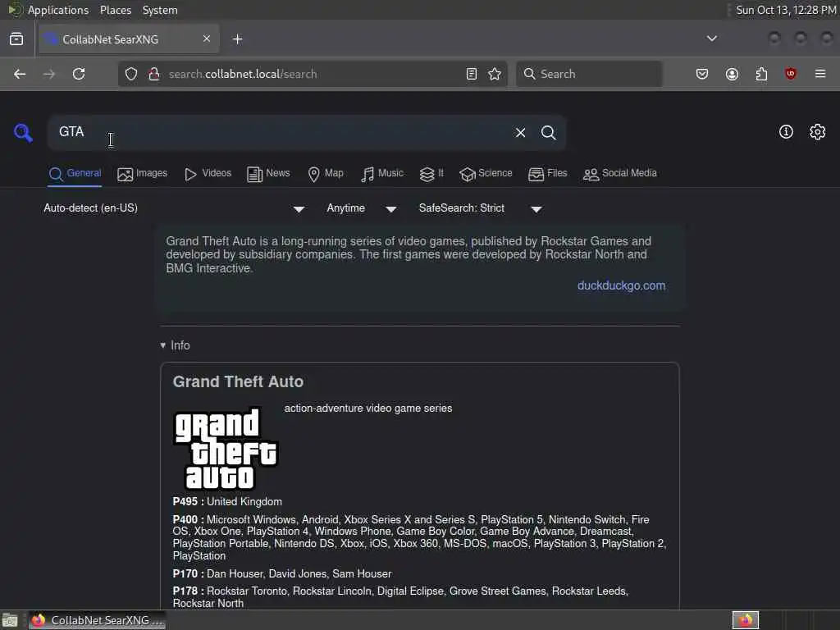Open the SearXNG about info icon
The width and height of the screenshot is (840, 630).
click(786, 132)
